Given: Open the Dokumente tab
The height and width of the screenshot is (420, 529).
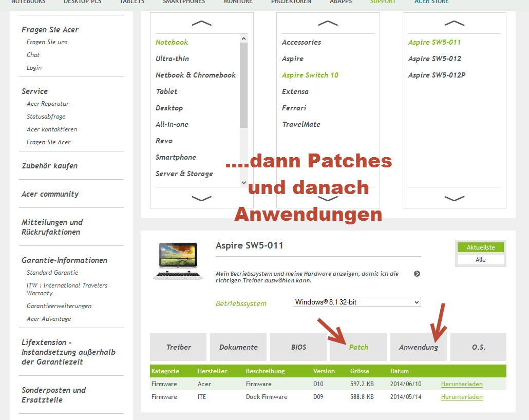Looking at the screenshot, I should click(238, 347).
